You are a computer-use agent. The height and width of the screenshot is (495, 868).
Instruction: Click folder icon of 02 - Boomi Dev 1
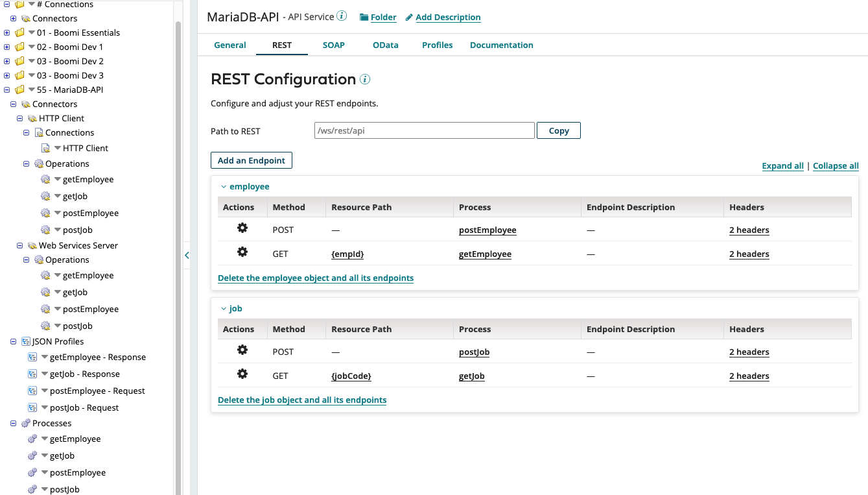[19, 47]
